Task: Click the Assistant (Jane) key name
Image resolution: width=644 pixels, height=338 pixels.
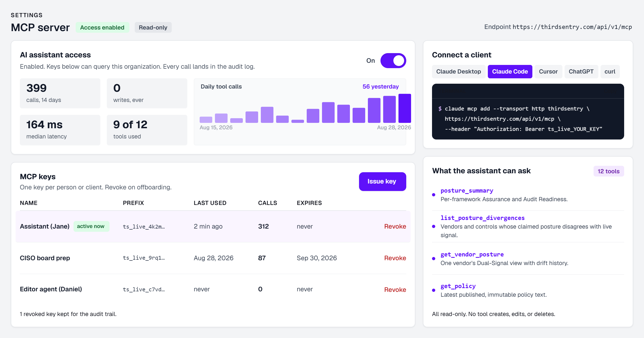Action: pyautogui.click(x=45, y=226)
